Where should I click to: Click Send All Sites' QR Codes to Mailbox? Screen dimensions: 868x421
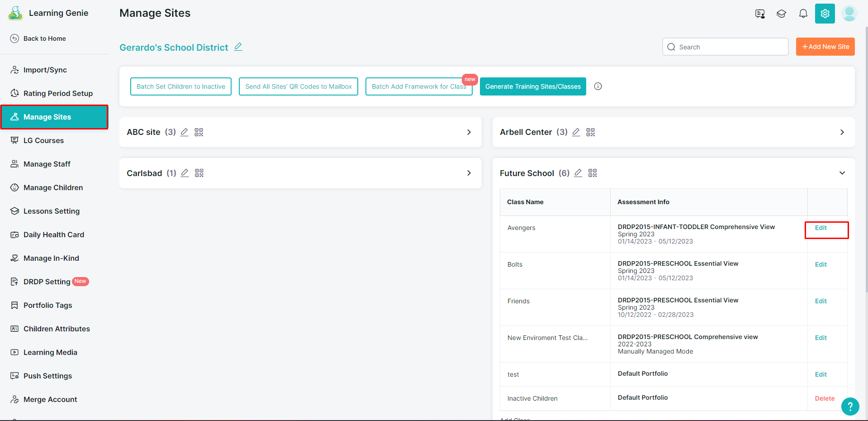(299, 86)
